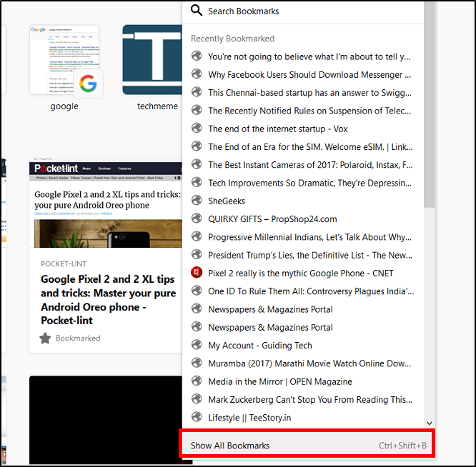476x467 pixels.
Task: Click the POCKET-LINT source label
Action: (64, 263)
